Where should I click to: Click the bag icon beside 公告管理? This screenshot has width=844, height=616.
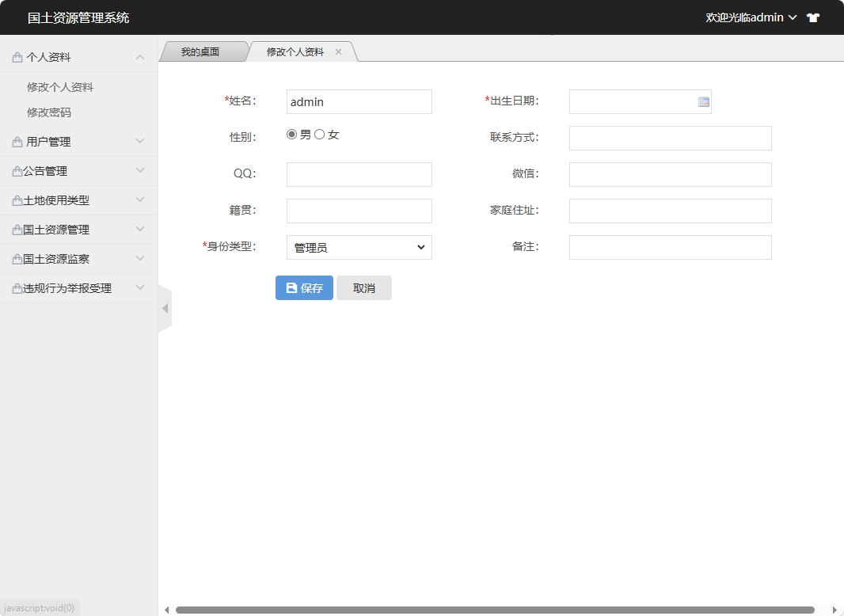click(17, 172)
